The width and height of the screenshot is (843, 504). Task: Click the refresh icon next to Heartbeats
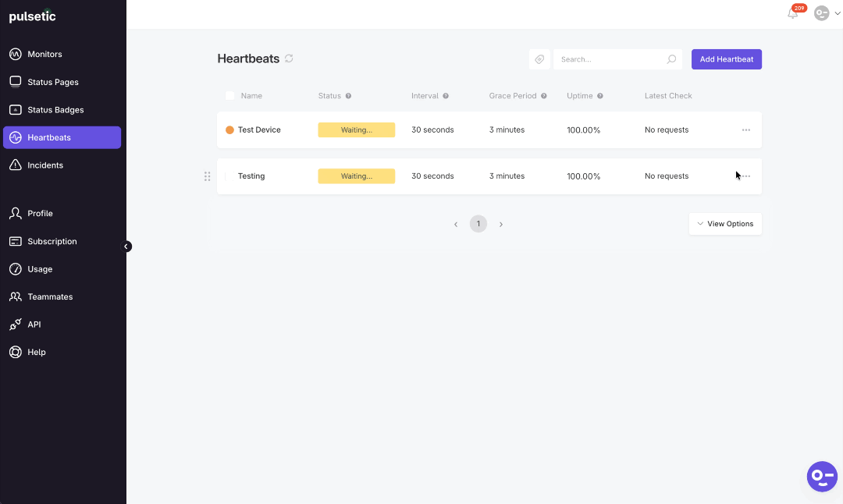289,59
